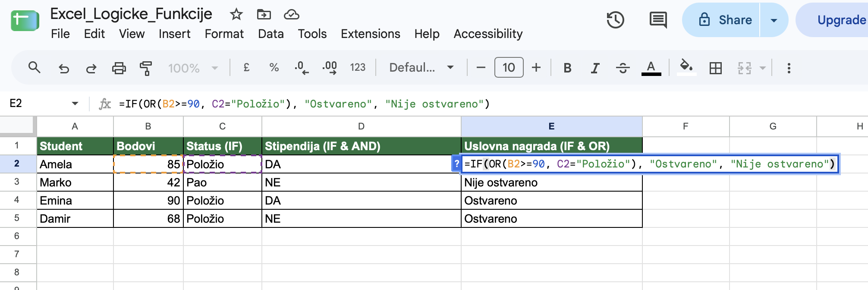This screenshot has height=290, width=868.
Task: Decrease decimal places
Action: [x=302, y=68]
